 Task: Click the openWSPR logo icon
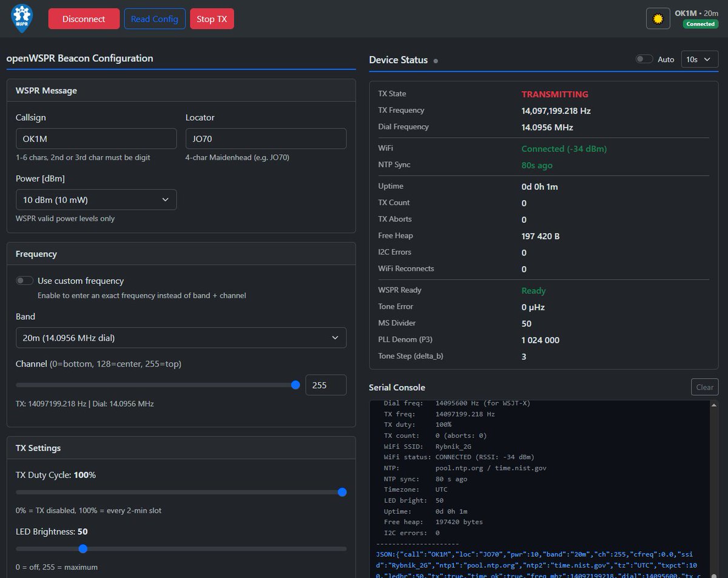click(x=22, y=18)
